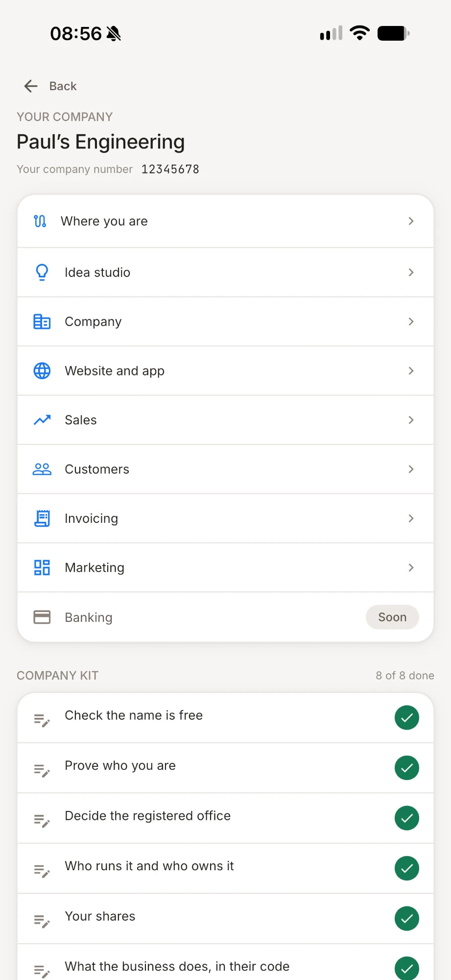Toggle the Prove who you are checkmark

(x=407, y=768)
